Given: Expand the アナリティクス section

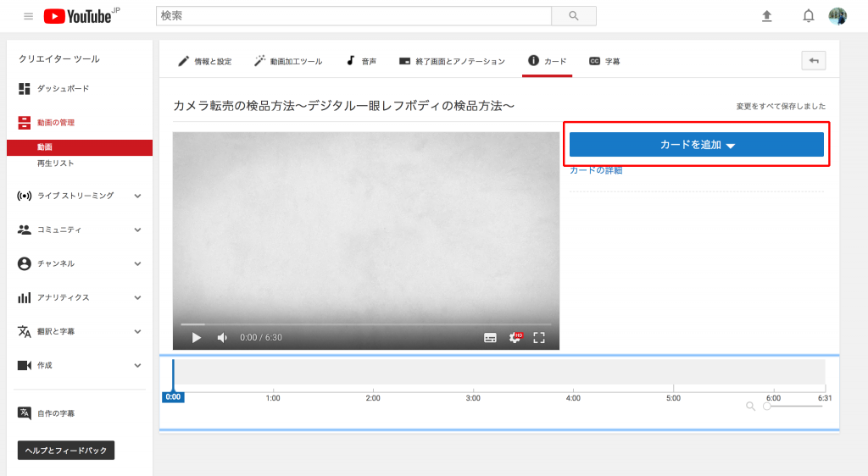Looking at the screenshot, I should point(137,297).
